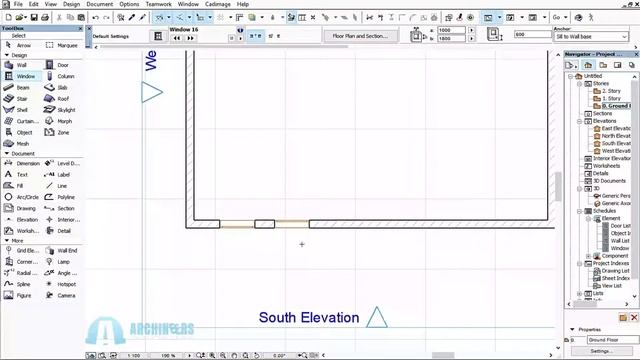
Task: Activate the Morph tool
Action: point(59,121)
